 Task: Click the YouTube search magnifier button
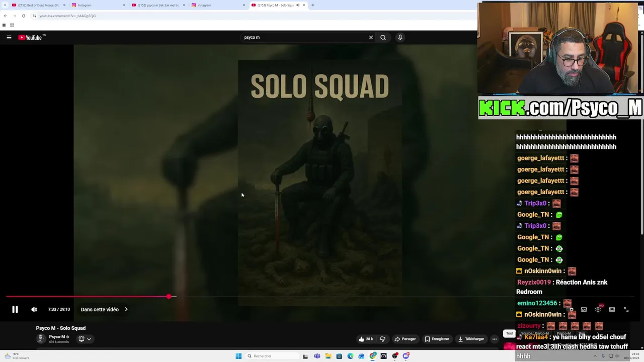pyautogui.click(x=383, y=37)
